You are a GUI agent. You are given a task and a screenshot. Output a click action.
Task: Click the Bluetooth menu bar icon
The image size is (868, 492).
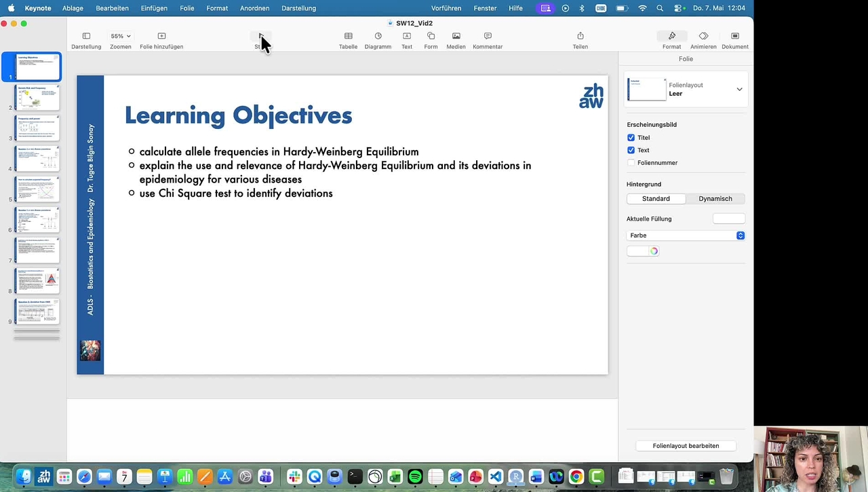(582, 8)
